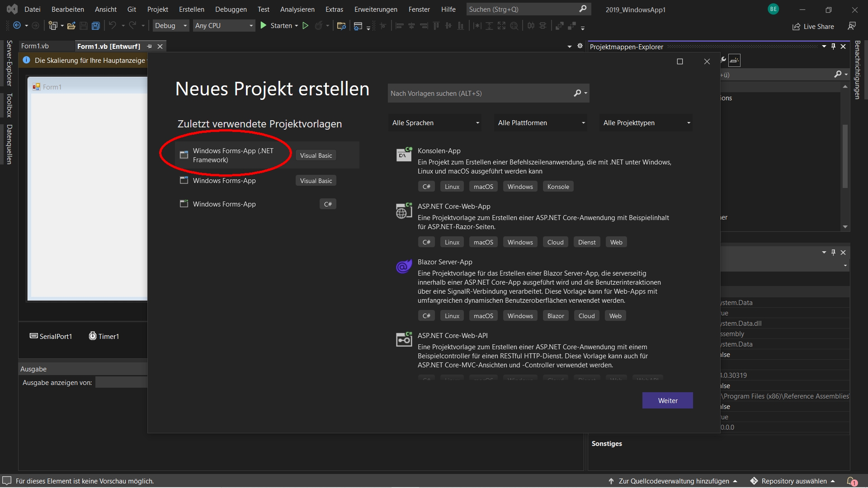Image resolution: width=868 pixels, height=488 pixels.
Task: Close the Form1.vb [Entwurf] tab
Action: [160, 46]
